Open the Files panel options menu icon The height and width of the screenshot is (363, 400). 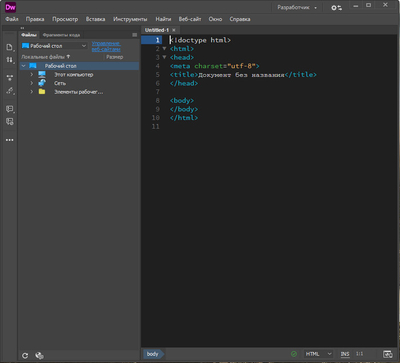point(135,35)
